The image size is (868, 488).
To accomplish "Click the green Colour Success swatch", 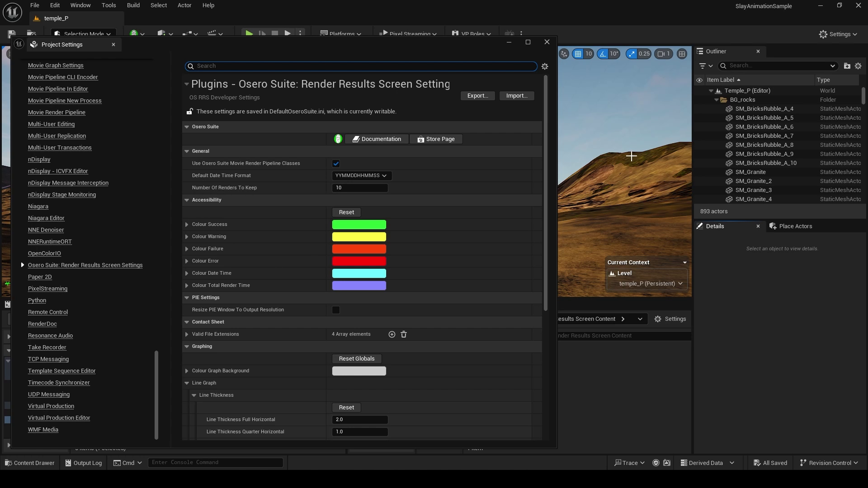I will [359, 225].
